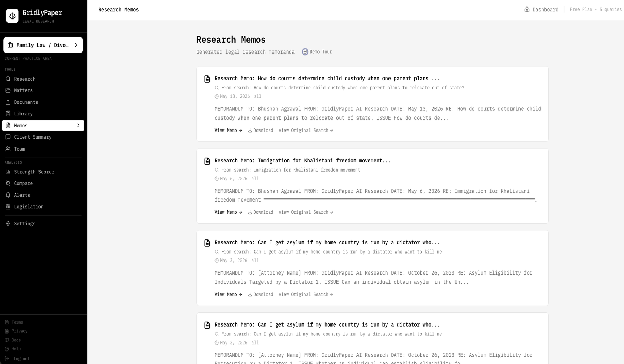This screenshot has height=364, width=624.
Task: View Original Search for first asylum memo
Action: point(306,295)
